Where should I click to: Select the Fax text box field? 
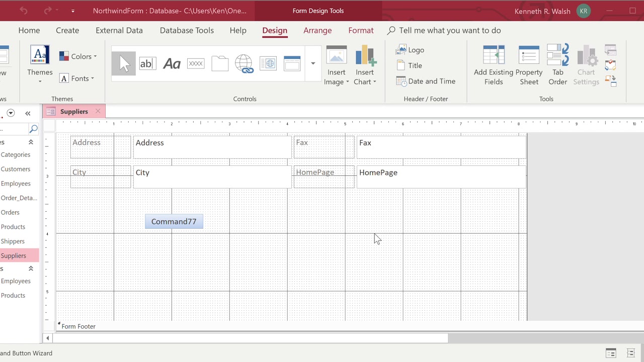pyautogui.click(x=441, y=147)
